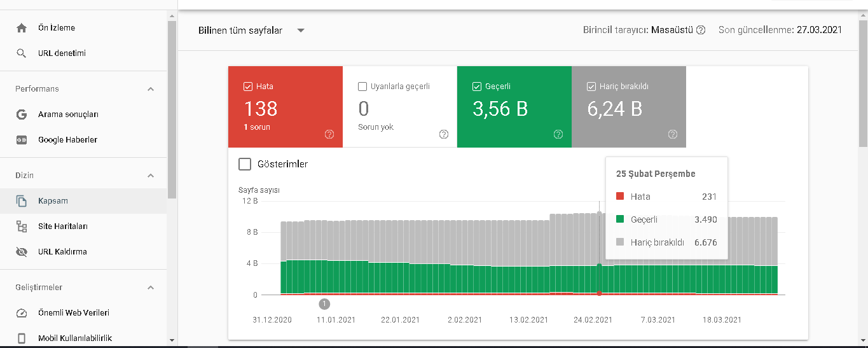
Task: Tick the Gösterimler checkbox
Action: coord(245,164)
